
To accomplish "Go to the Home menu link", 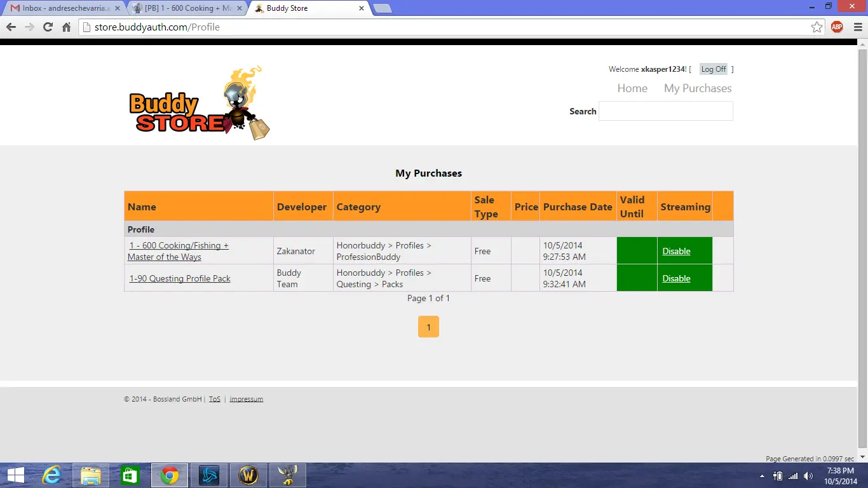I will (632, 88).
